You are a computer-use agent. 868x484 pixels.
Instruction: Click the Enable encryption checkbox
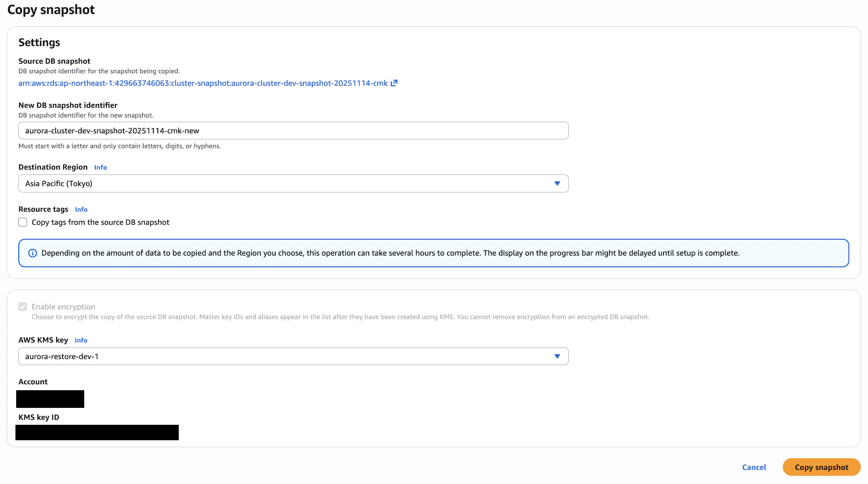click(x=23, y=307)
